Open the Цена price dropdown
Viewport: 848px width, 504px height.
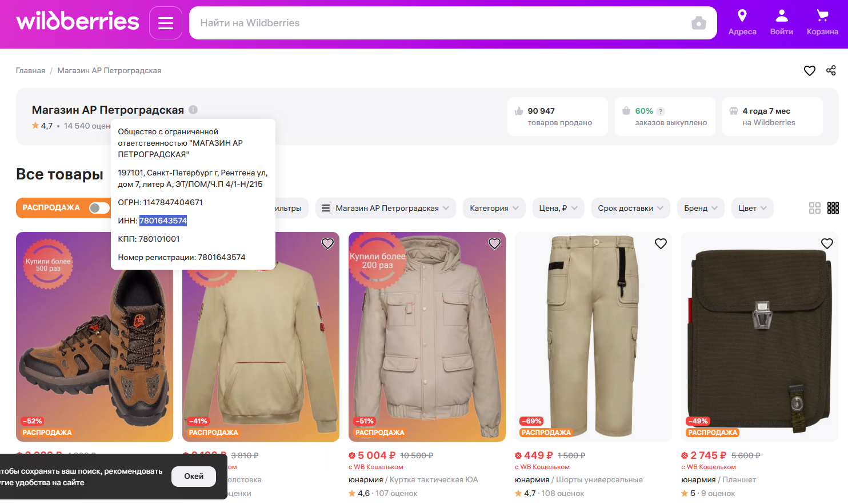[x=558, y=208]
